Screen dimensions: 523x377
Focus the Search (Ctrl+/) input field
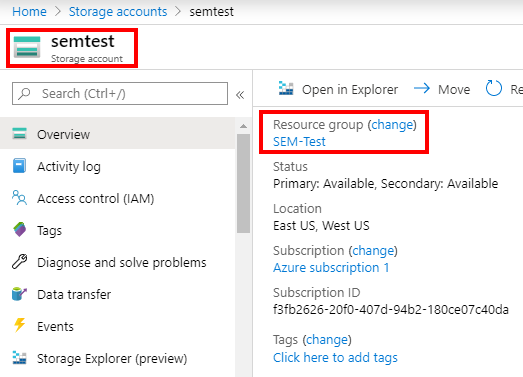[x=120, y=93]
